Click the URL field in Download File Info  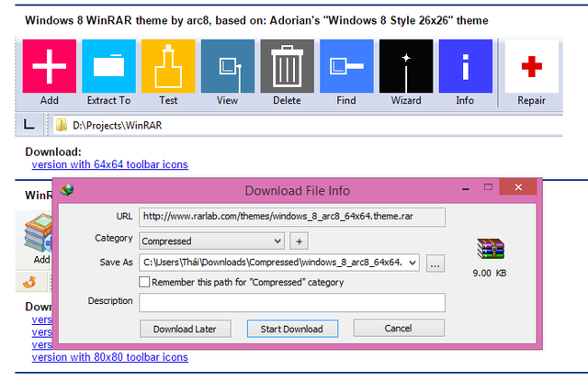[x=292, y=217]
